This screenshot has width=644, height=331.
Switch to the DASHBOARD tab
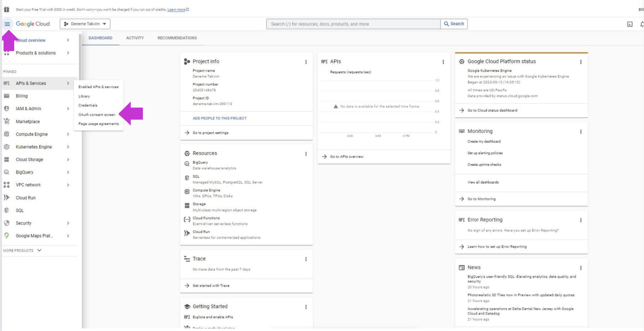click(100, 38)
